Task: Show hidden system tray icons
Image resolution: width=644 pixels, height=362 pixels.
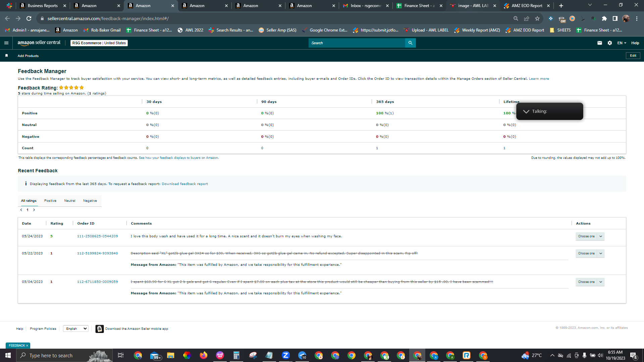Action: (x=552, y=355)
